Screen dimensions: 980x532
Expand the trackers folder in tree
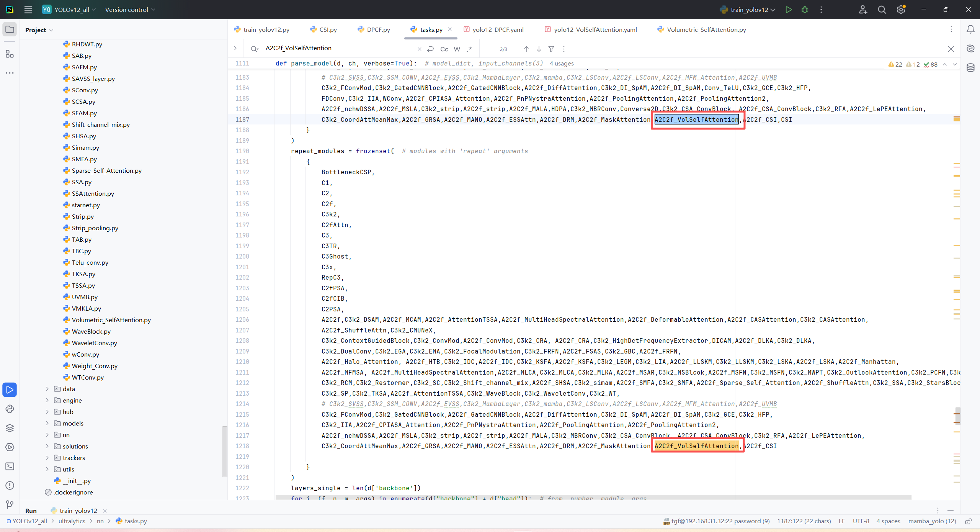coord(47,458)
